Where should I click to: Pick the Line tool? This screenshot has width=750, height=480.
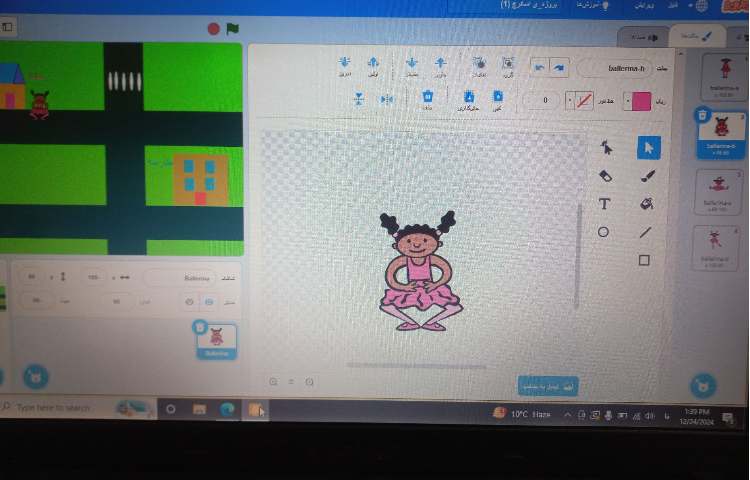[645, 232]
